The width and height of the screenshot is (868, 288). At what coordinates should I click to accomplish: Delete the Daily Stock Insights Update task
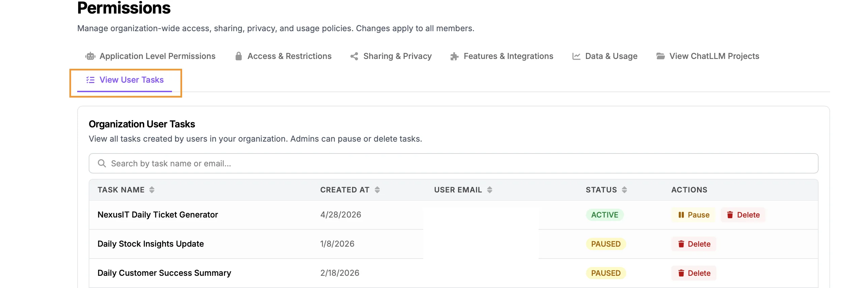[694, 244]
